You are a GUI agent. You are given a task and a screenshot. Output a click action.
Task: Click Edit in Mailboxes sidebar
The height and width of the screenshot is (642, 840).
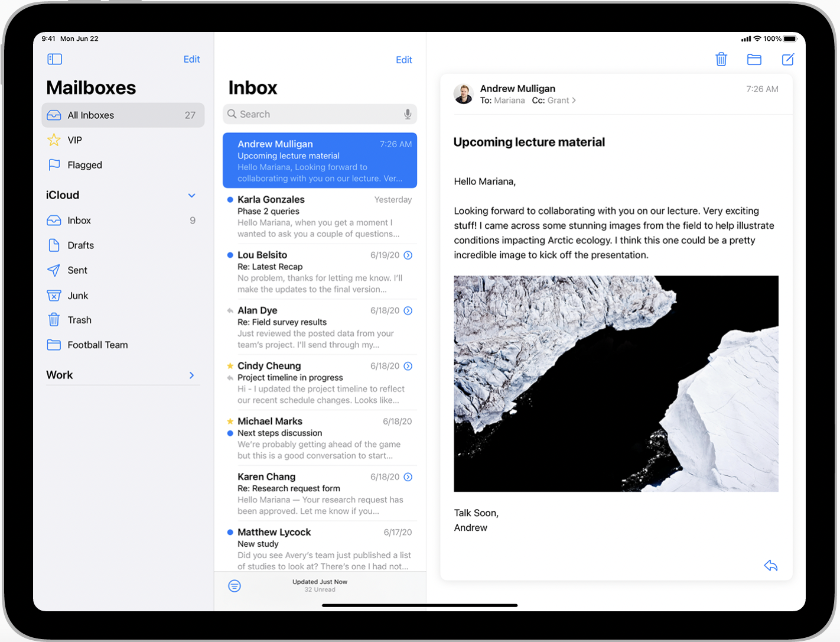(x=191, y=59)
